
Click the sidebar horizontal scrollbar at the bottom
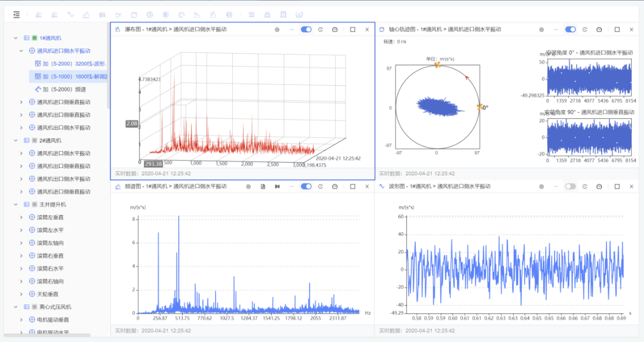47,335
